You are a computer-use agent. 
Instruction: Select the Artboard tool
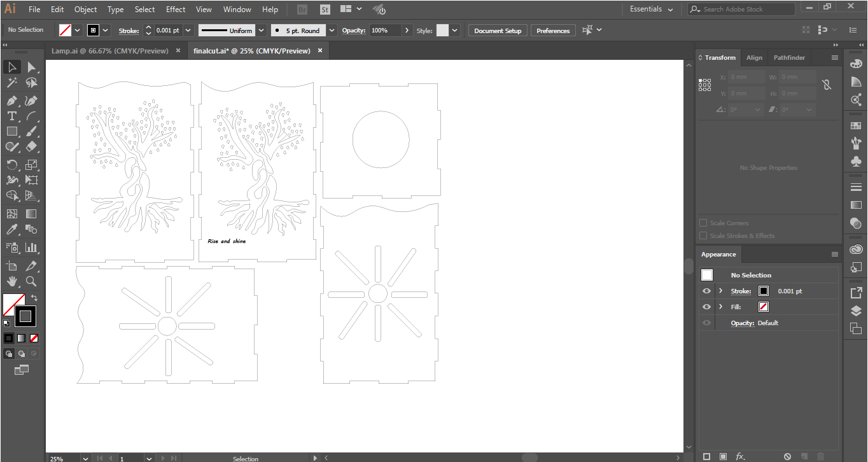point(11,265)
